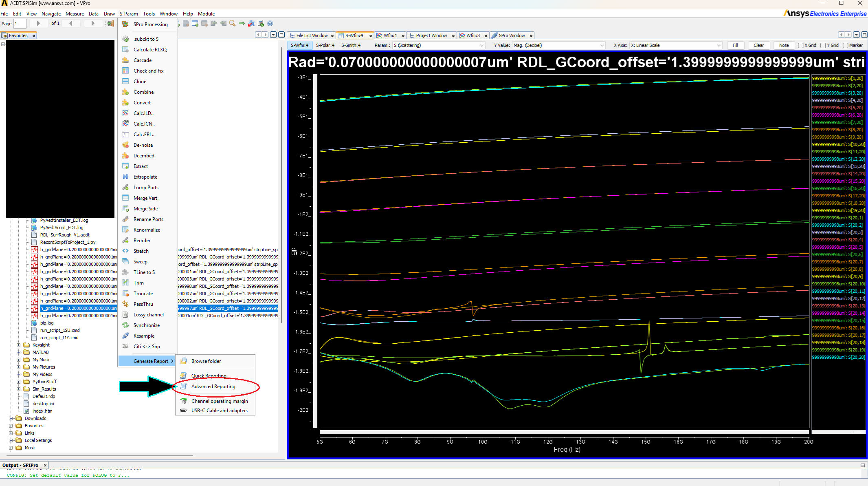Choose Advanced Reporting from submenu
Image resolution: width=868 pixels, height=486 pixels.
click(213, 387)
